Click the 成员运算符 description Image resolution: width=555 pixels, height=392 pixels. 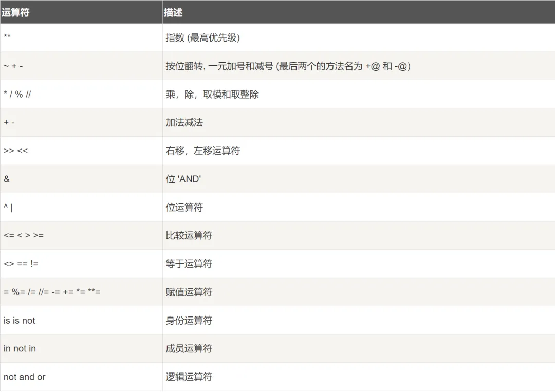189,349
